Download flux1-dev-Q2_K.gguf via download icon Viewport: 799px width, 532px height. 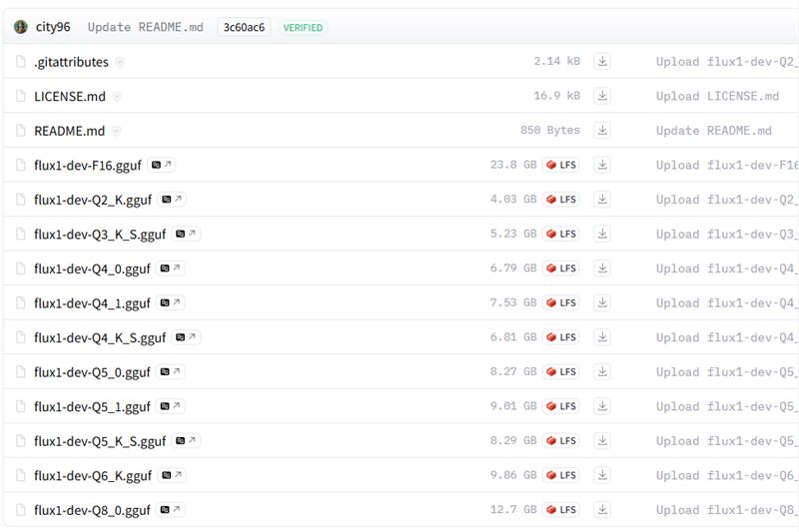(602, 199)
